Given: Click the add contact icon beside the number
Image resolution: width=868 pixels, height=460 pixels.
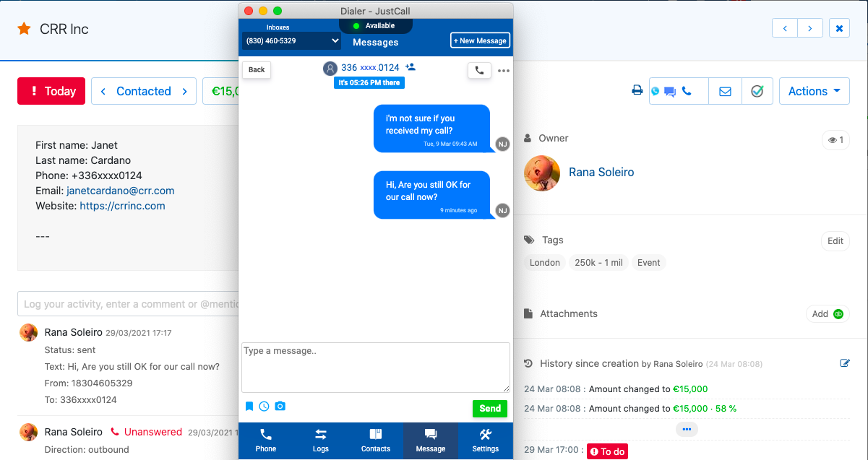Looking at the screenshot, I should (411, 67).
